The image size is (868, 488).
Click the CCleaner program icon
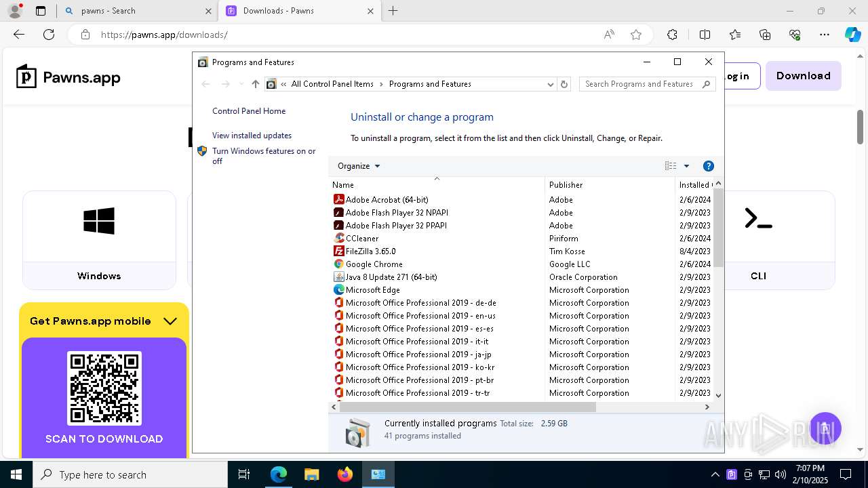339,239
